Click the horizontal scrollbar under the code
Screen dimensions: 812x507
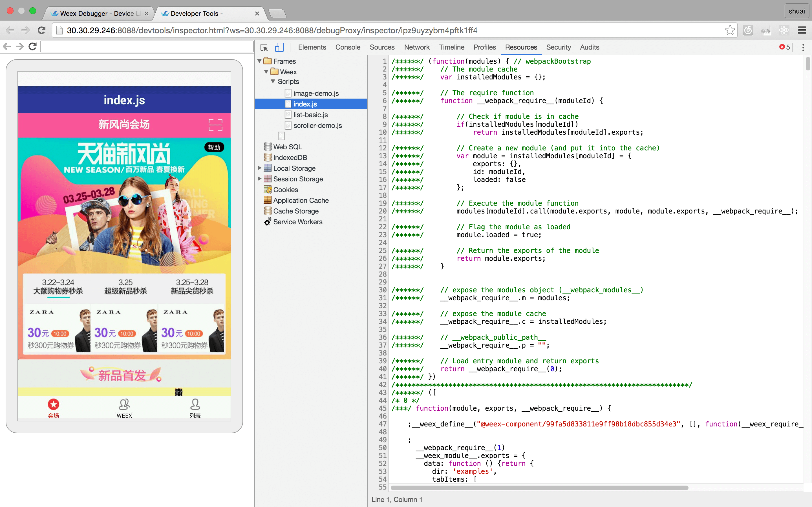539,488
